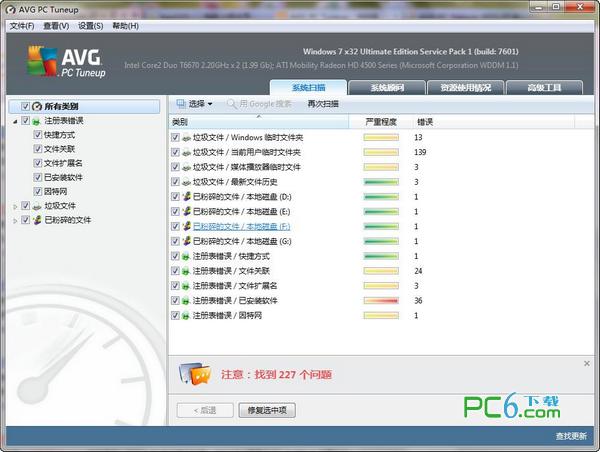The width and height of the screenshot is (600, 452).
Task: Toggle the 快捷方式 checkbox in the tree
Action: point(38,135)
